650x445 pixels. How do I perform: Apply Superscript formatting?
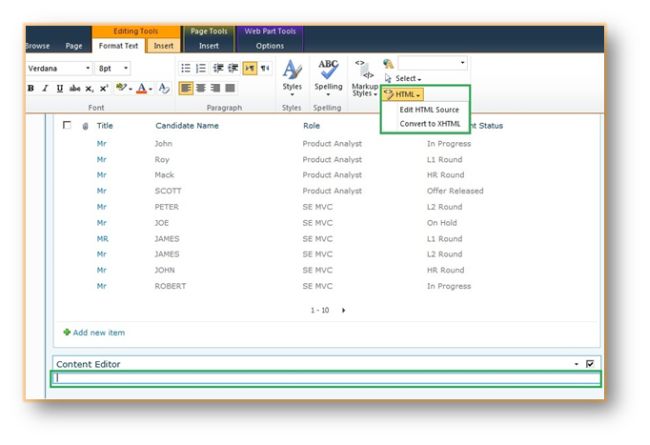coord(104,88)
